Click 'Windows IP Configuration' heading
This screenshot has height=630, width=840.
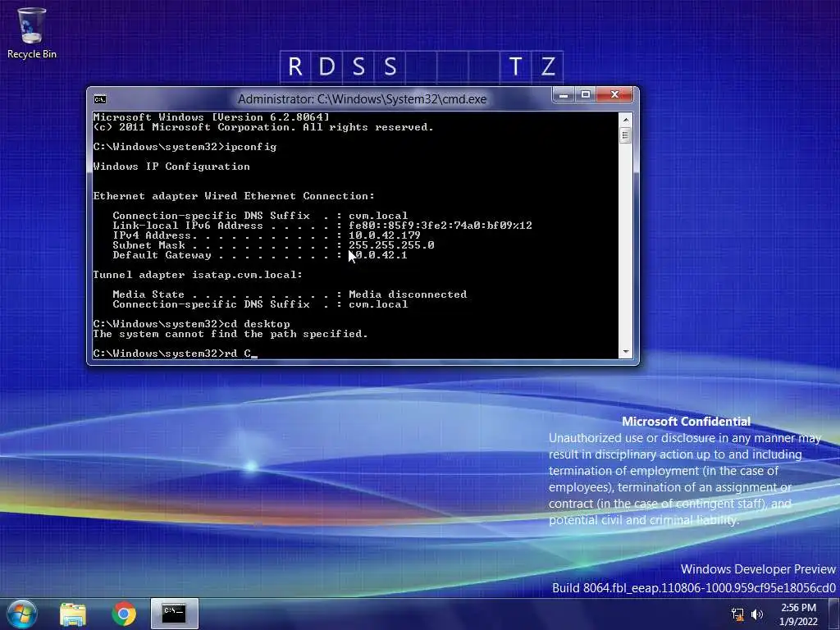coord(171,167)
